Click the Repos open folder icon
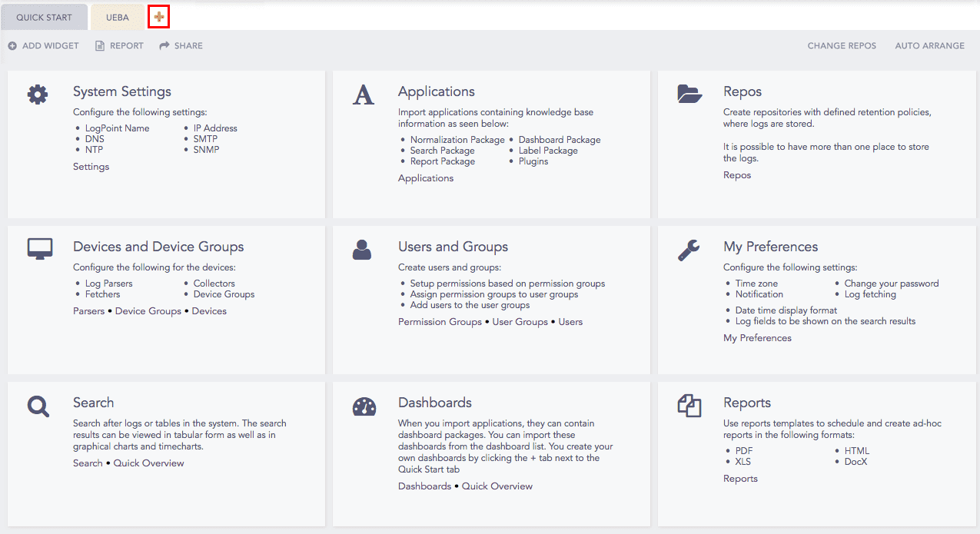Screen dimensions: 980x534 [689, 94]
